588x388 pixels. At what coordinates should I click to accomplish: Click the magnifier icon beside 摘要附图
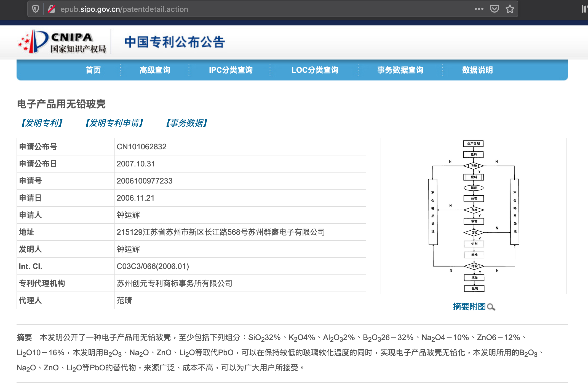(x=491, y=307)
